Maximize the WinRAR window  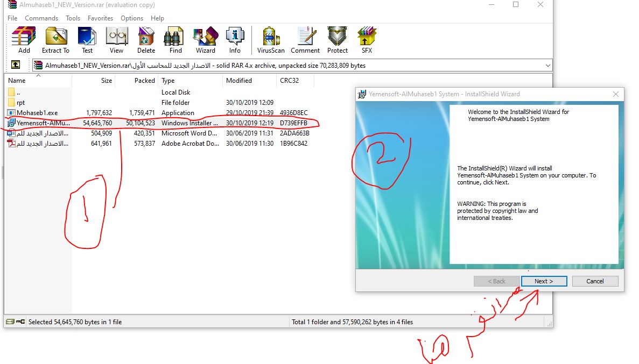tap(516, 5)
